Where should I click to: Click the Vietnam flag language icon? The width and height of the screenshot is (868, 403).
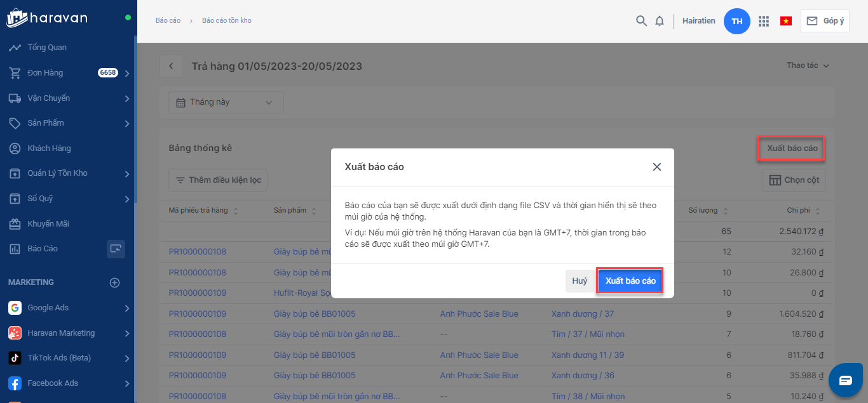[x=786, y=21]
